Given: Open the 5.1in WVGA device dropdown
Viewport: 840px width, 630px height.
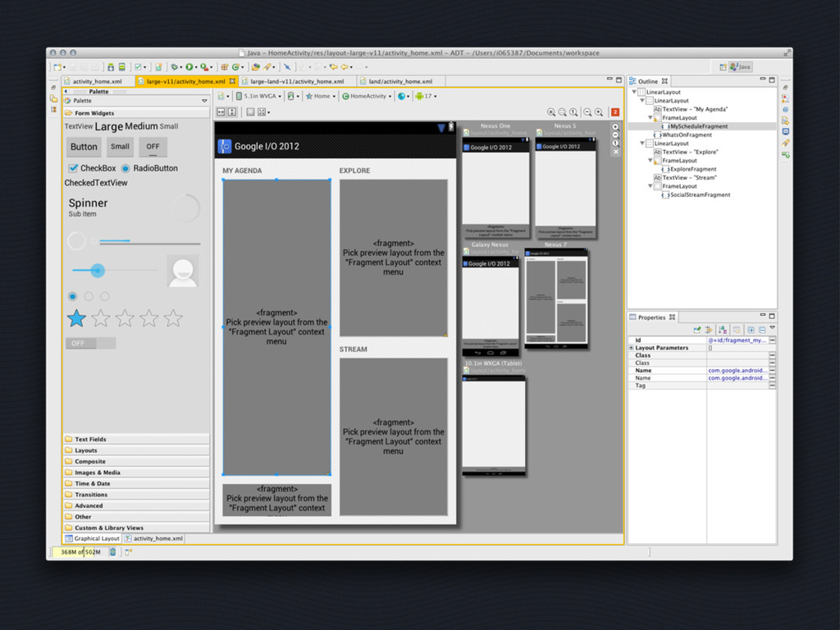Looking at the screenshot, I should [x=258, y=97].
